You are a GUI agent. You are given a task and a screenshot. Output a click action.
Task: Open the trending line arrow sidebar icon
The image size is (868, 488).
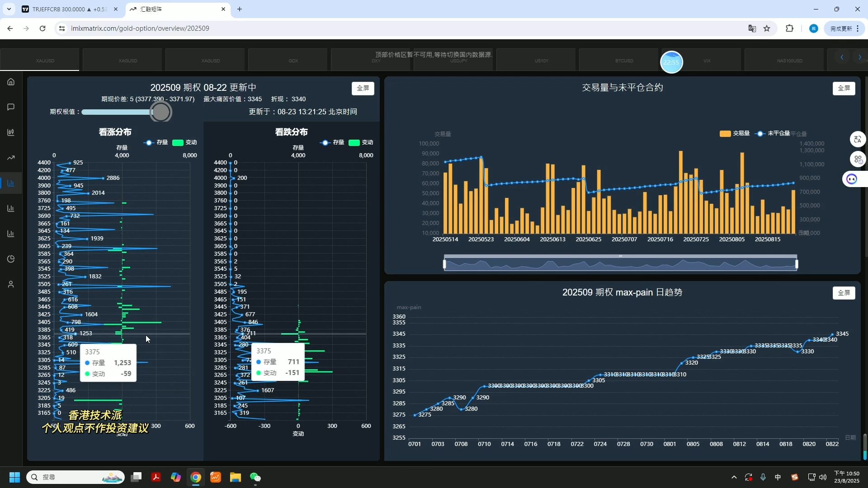11,158
